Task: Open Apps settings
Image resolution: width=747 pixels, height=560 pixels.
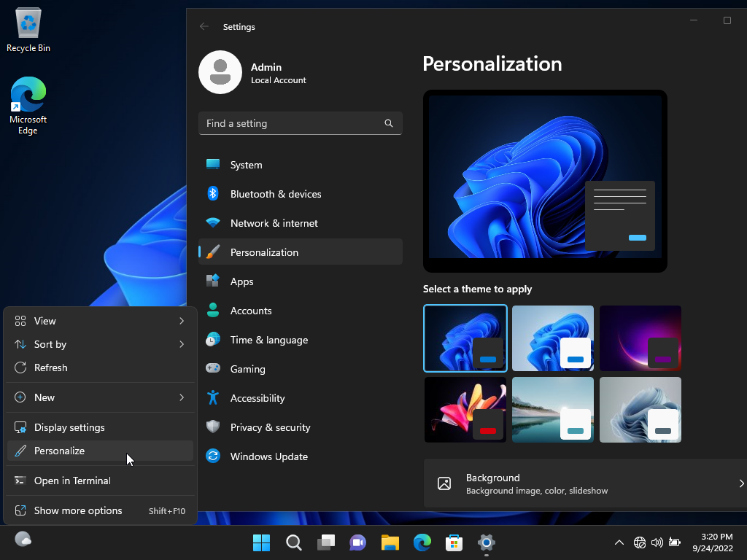Action: (301, 281)
